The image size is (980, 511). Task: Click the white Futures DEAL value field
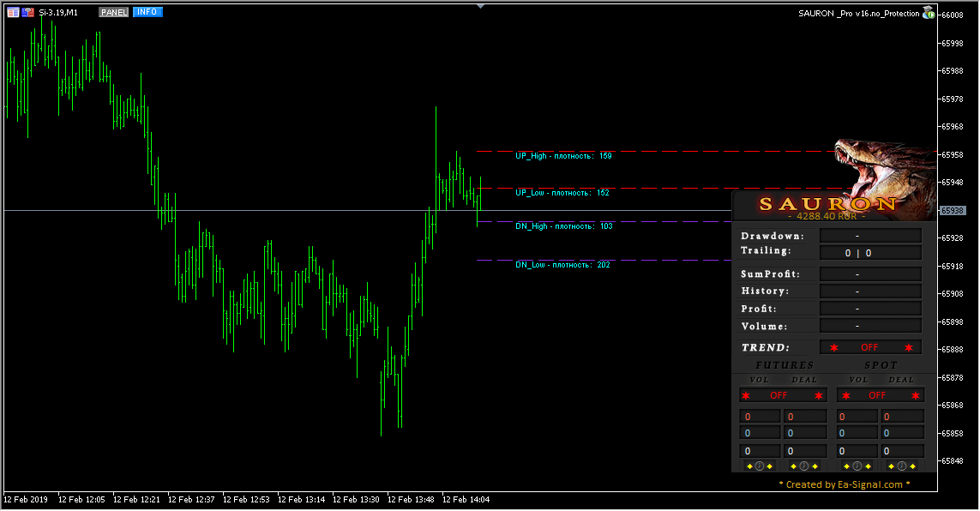coord(805,451)
